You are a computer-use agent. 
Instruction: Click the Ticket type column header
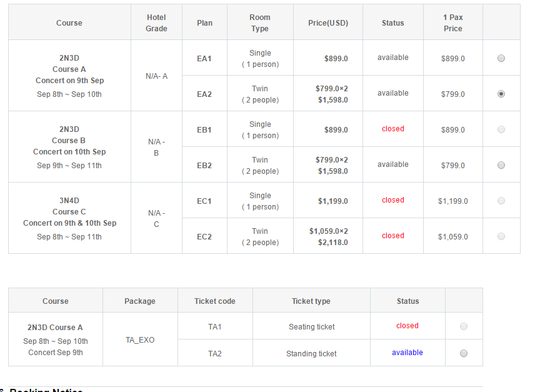click(x=311, y=301)
